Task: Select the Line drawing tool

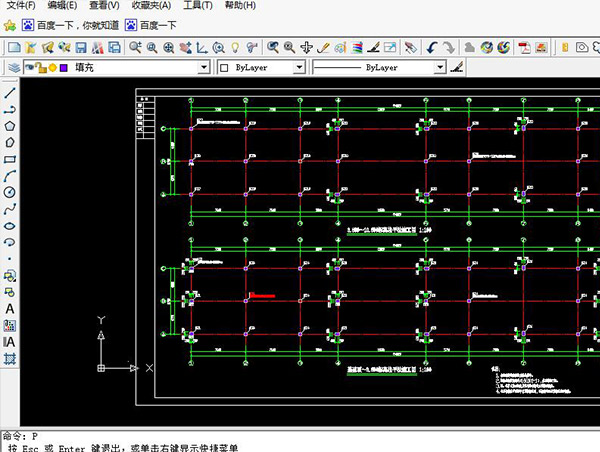Action: coord(10,92)
